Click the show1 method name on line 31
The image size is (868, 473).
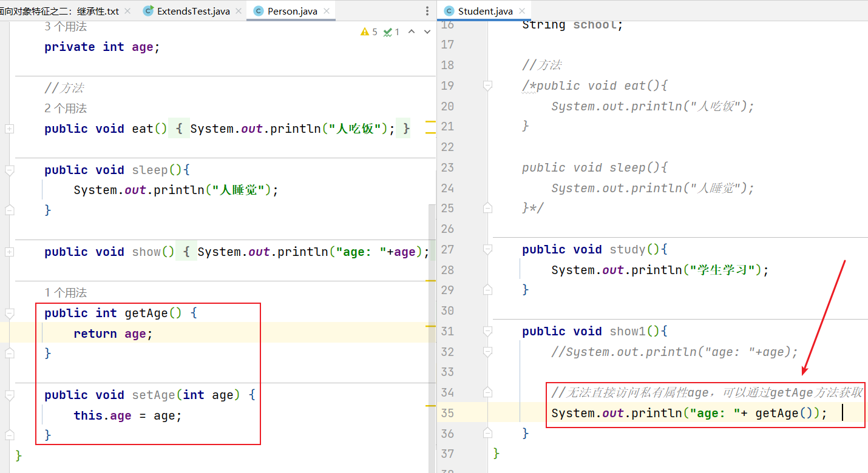pos(628,331)
